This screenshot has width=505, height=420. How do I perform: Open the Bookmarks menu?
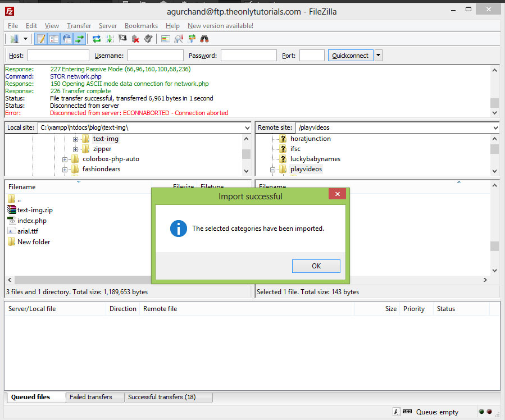click(x=141, y=26)
